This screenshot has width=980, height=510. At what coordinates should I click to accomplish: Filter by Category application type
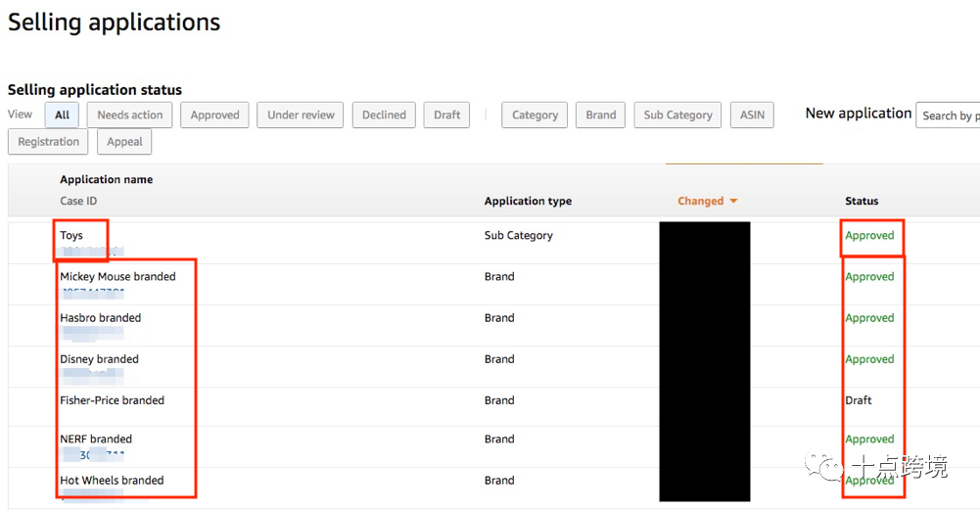pyautogui.click(x=535, y=115)
